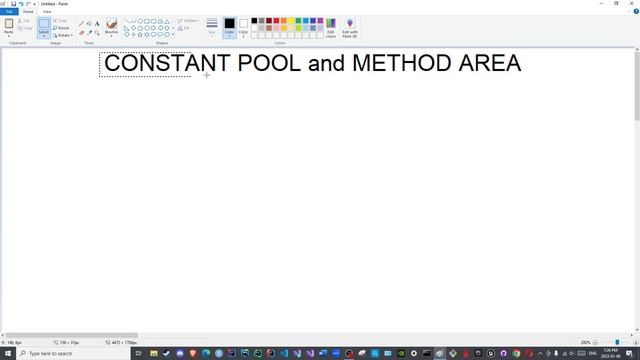Expand the shapes gallery More arrow
This screenshot has height=360, width=640.
pos(173,35)
